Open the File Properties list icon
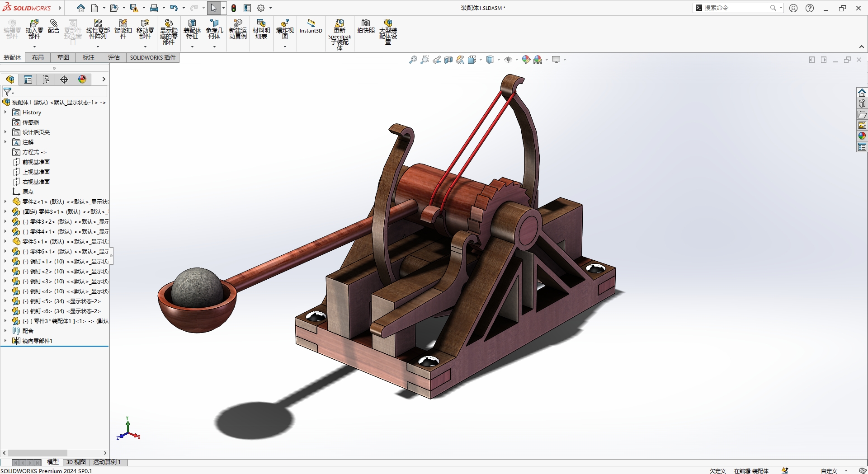 (247, 8)
